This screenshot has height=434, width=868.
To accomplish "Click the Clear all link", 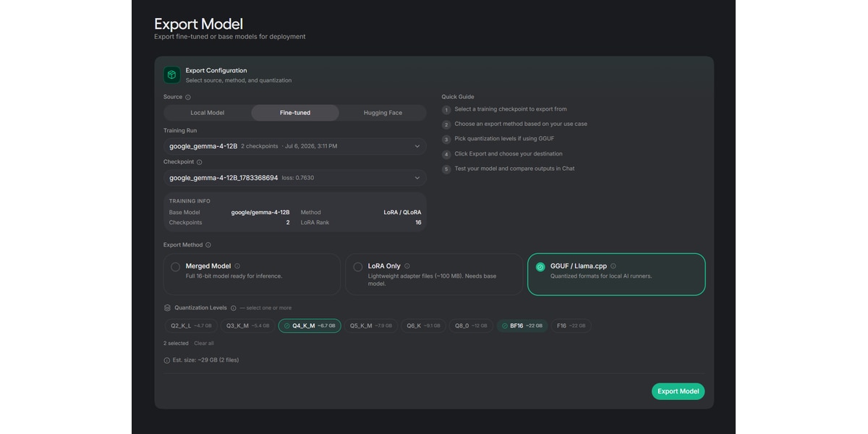I will click(x=204, y=343).
